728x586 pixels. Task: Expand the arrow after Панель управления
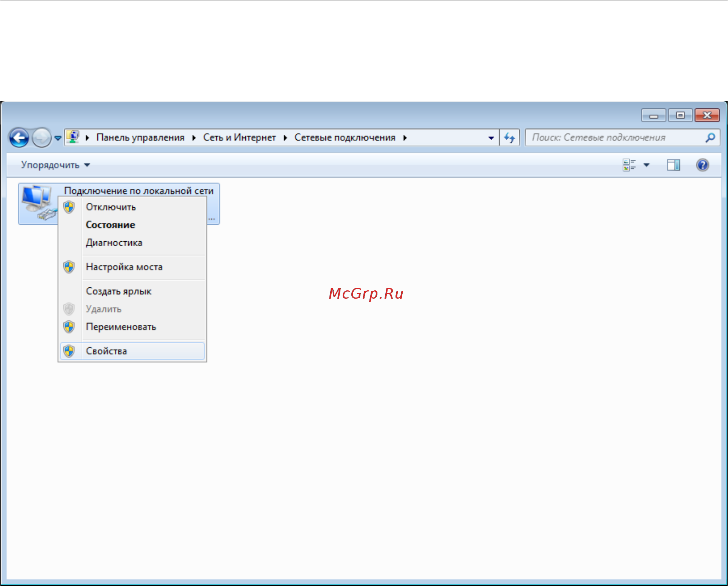(x=194, y=138)
